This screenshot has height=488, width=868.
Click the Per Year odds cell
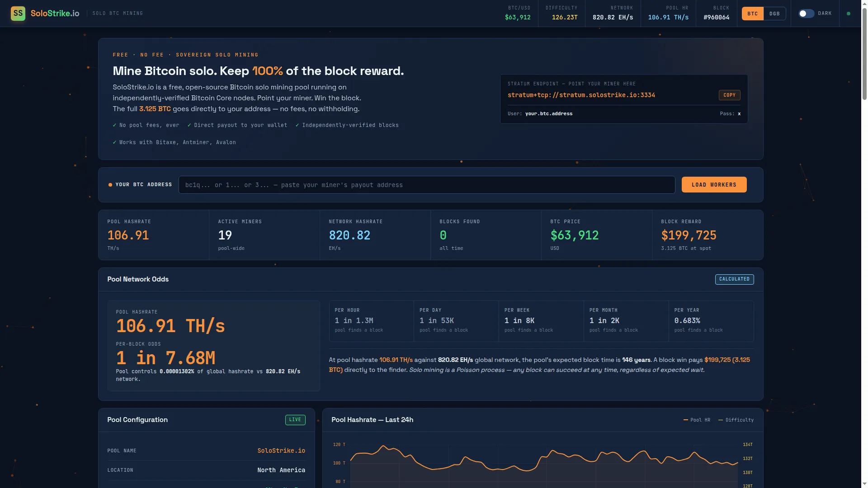711,321
